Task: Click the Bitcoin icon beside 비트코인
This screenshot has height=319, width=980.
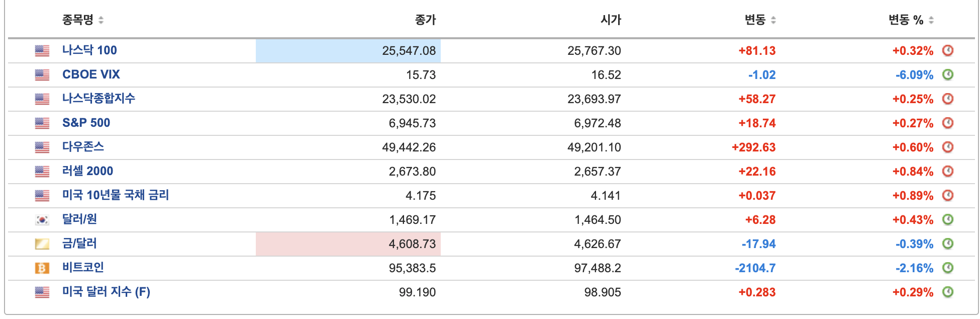Action: click(42, 268)
